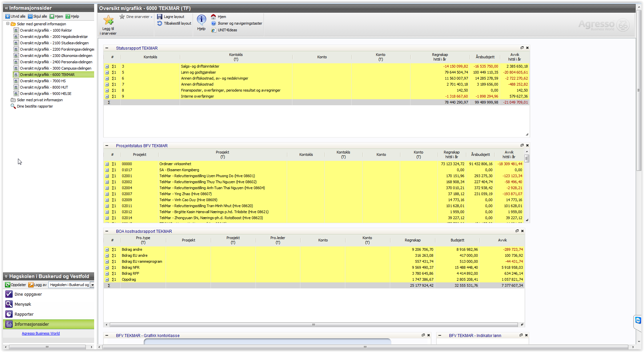The image size is (644, 352).
Task: Collapse BFV TEKMAR - Grafikk kontoklasse section
Action: pos(107,335)
